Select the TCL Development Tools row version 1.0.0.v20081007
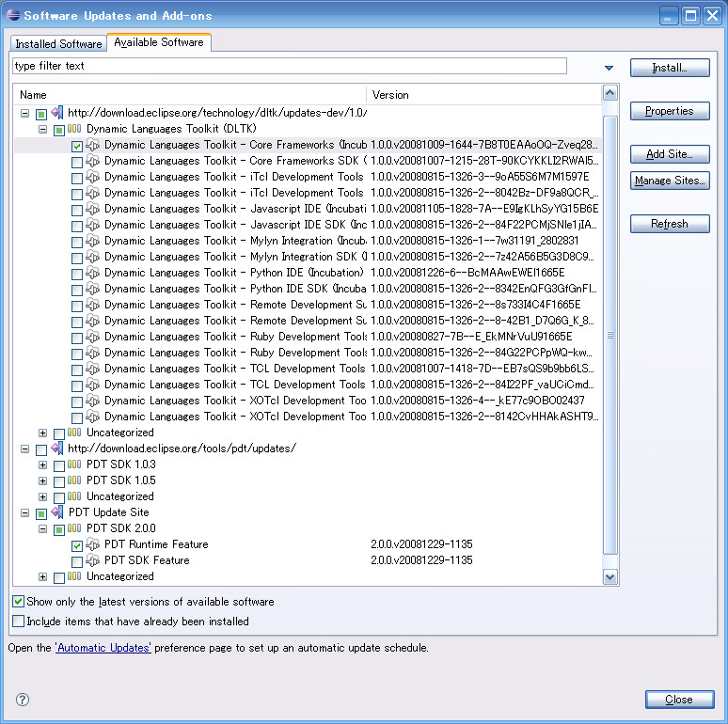Screen dimensions: 728x724 [307, 369]
